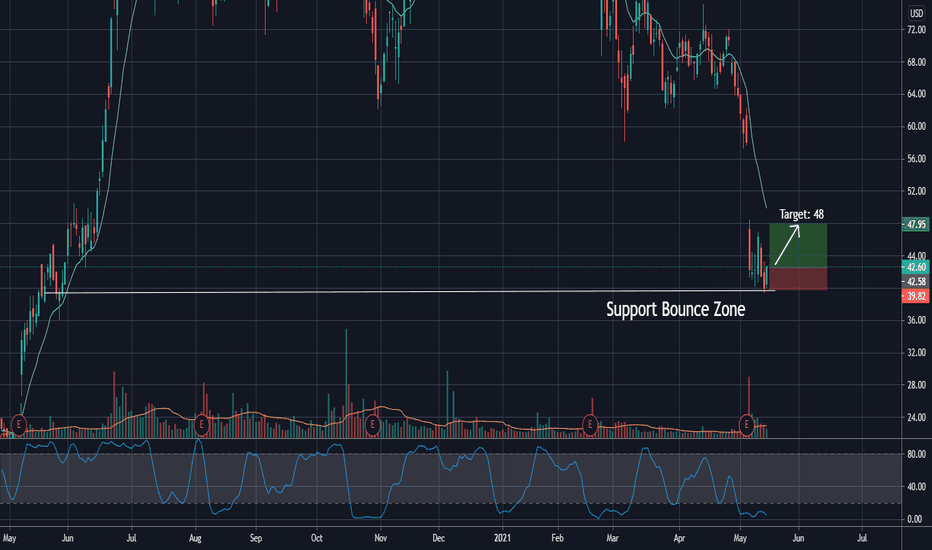Viewport: 932px width, 550px height.
Task: Click the 56.00 price axis label
Action: click(x=916, y=159)
